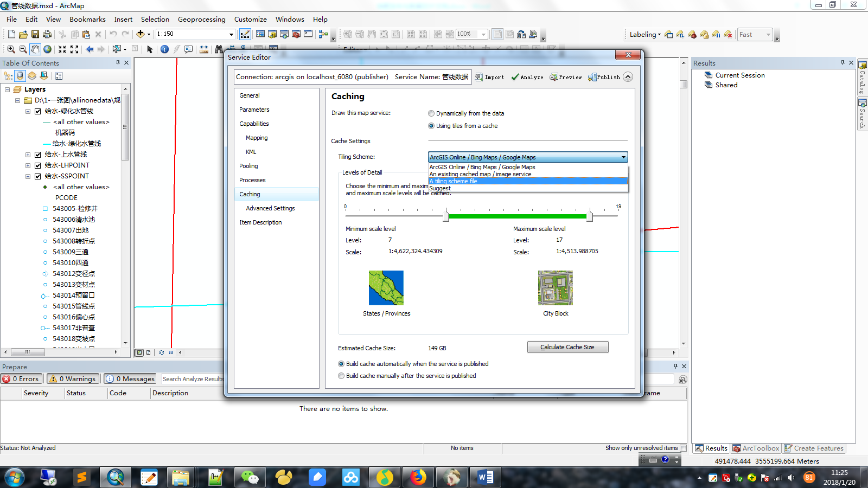868x488 pixels.
Task: Expand the 给水-LHPOINT layer
Action: tap(28, 165)
